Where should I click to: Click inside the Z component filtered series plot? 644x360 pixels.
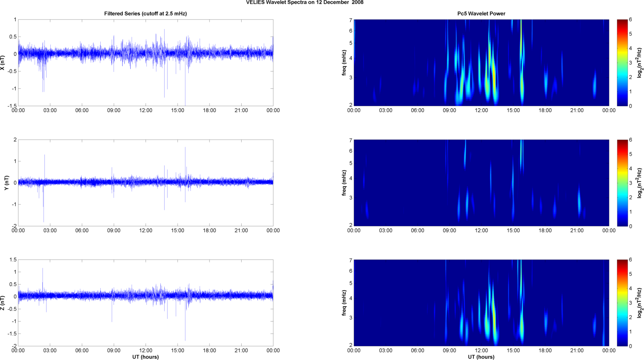point(146,303)
